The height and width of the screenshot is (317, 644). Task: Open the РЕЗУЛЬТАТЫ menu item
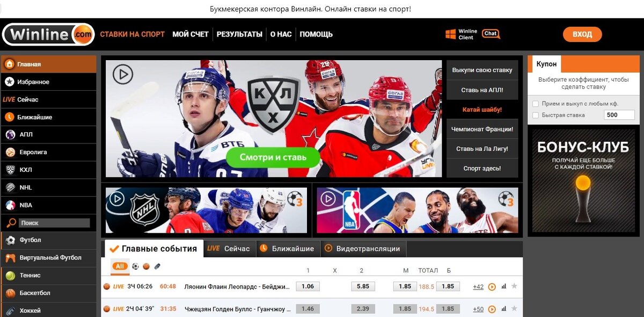pos(239,34)
